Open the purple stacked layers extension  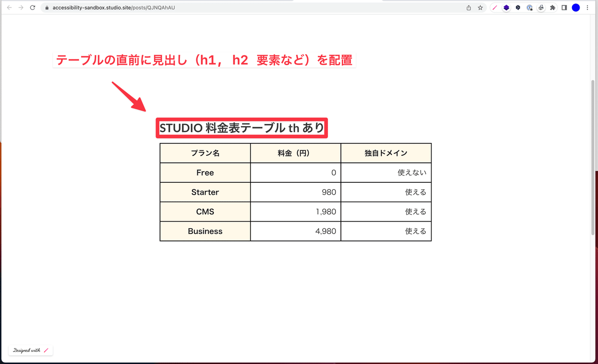click(506, 7)
